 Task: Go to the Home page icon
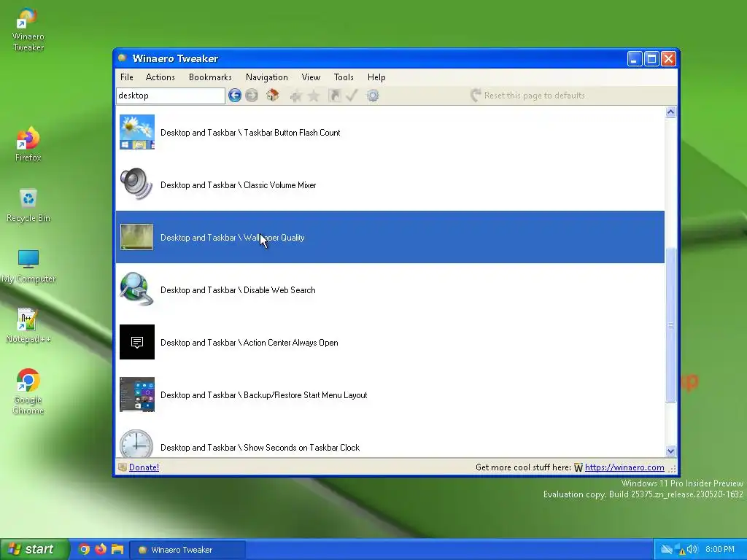click(x=273, y=96)
